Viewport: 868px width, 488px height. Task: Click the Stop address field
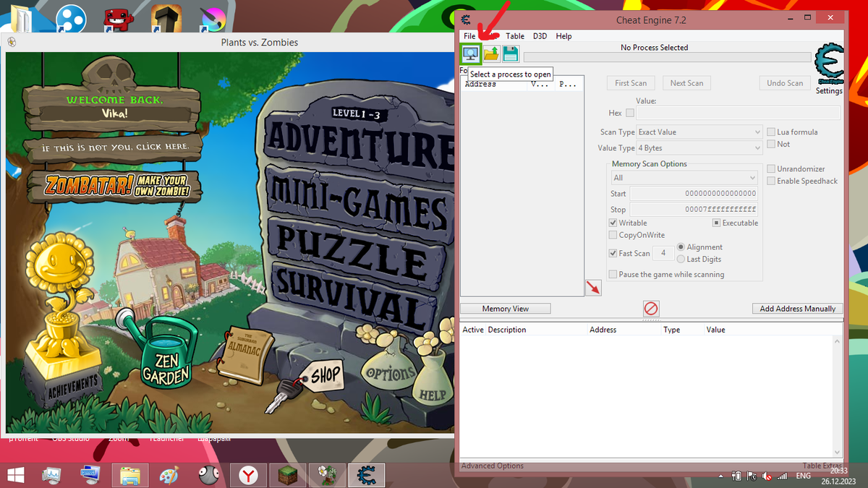click(694, 210)
